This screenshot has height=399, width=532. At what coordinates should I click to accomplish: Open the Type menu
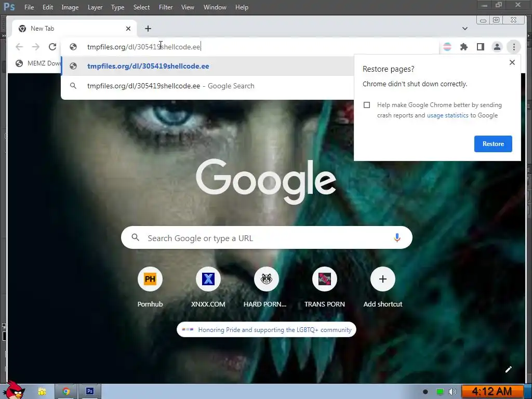click(118, 7)
